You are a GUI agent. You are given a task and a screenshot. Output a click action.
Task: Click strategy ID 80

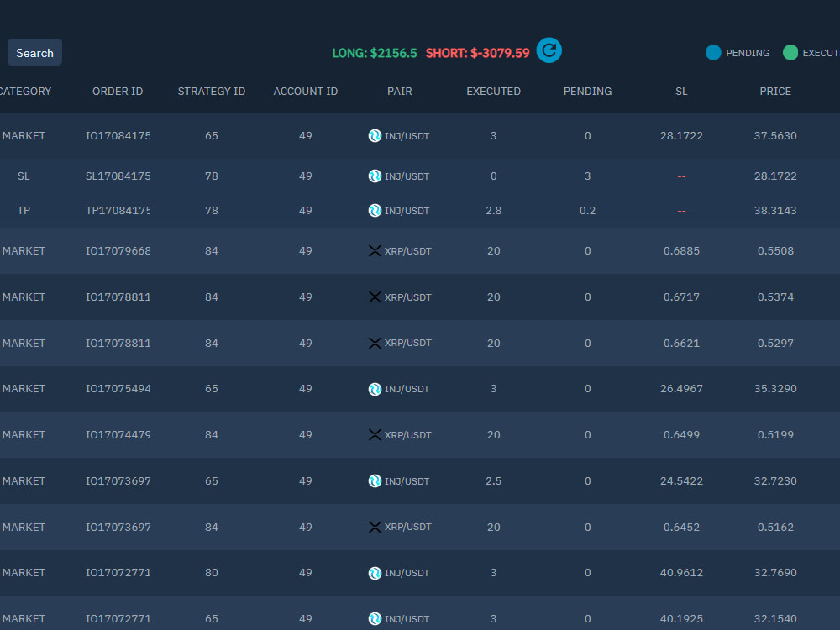211,572
